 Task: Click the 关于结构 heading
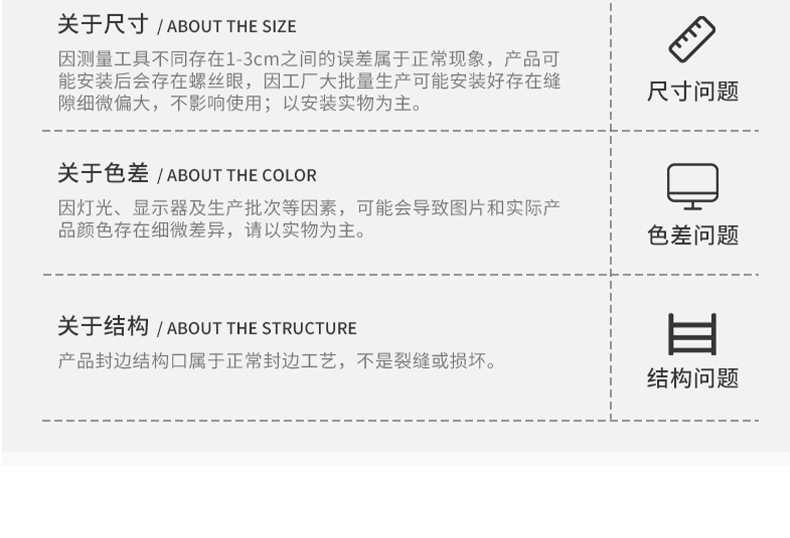pyautogui.click(x=103, y=326)
